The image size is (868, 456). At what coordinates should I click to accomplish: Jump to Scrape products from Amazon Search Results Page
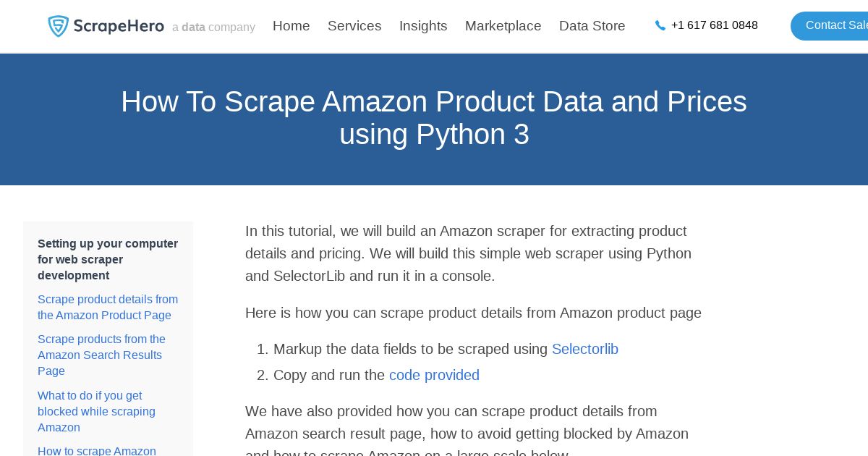102,355
